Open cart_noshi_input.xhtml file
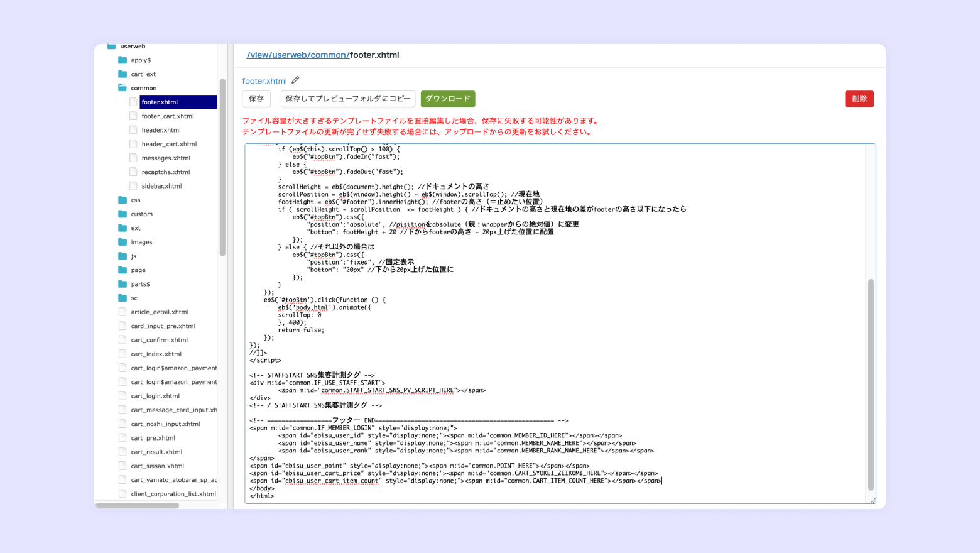 (165, 424)
